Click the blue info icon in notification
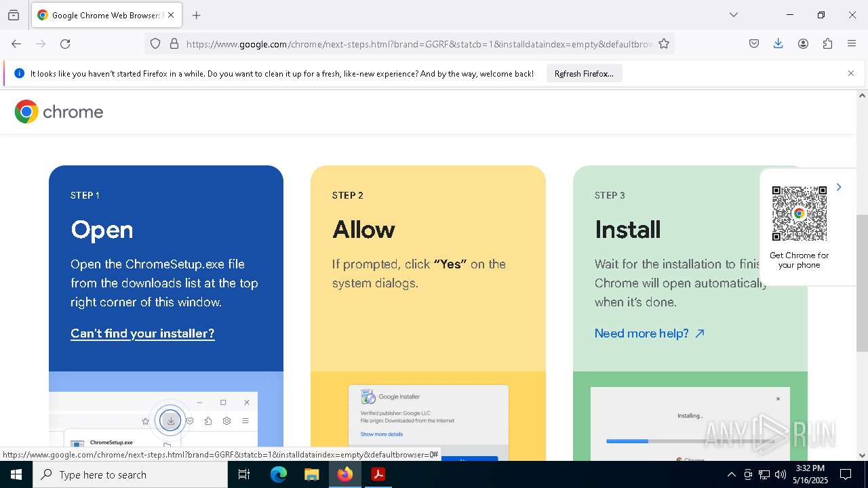The width and height of the screenshot is (868, 488). coord(19,73)
